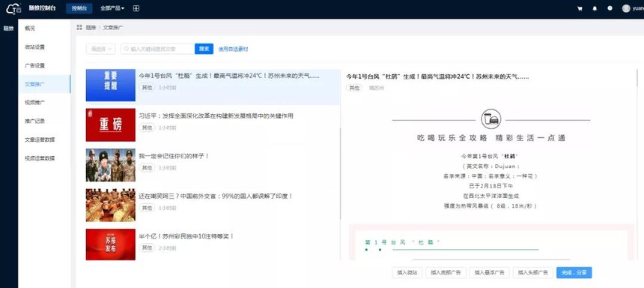
Task: Click 其他 tag under 习近平 article
Action: pos(147,127)
